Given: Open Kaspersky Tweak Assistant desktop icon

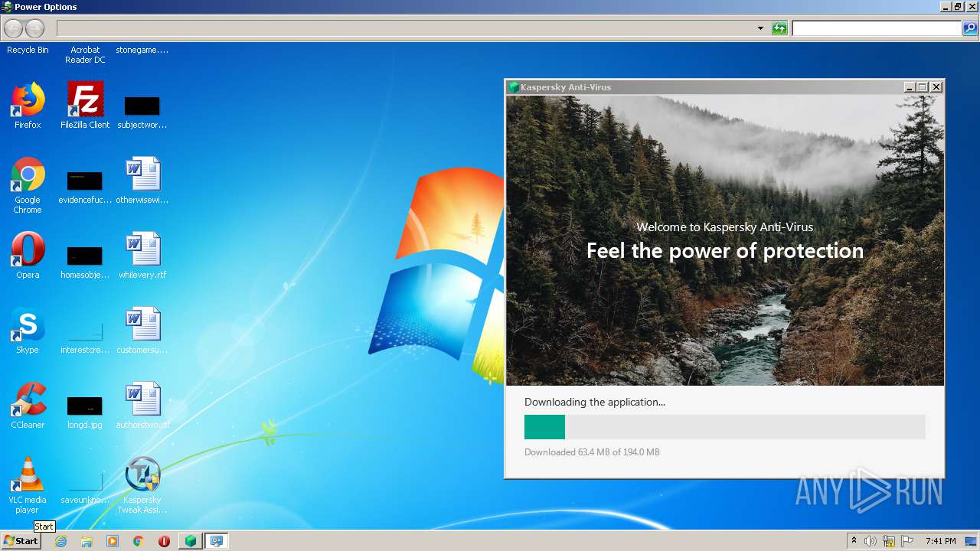Looking at the screenshot, I should click(x=142, y=485).
